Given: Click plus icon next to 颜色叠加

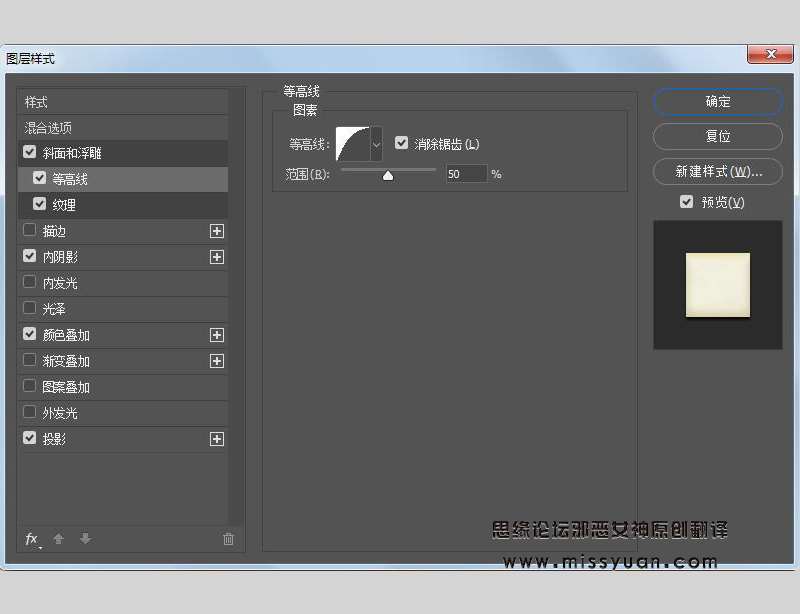Looking at the screenshot, I should coord(216,335).
